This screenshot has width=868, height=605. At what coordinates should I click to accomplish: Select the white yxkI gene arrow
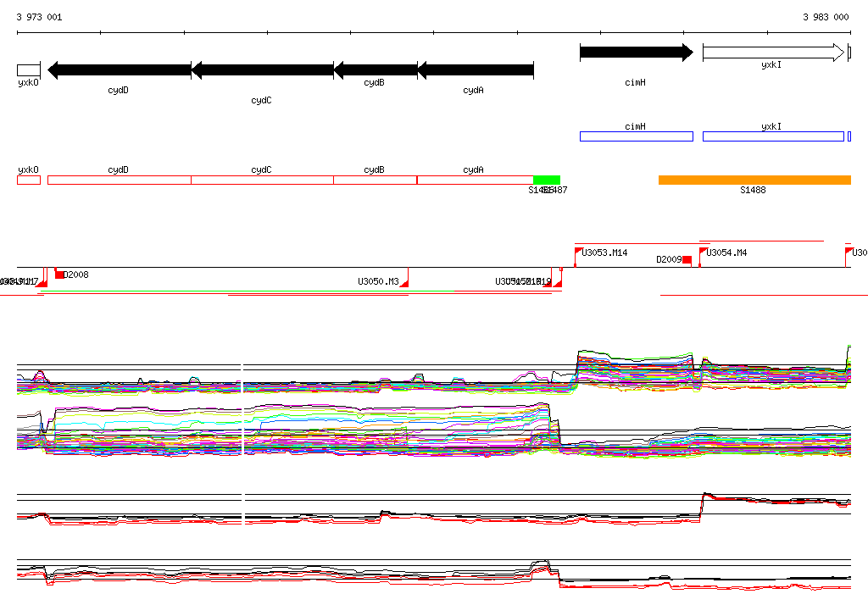(773, 53)
